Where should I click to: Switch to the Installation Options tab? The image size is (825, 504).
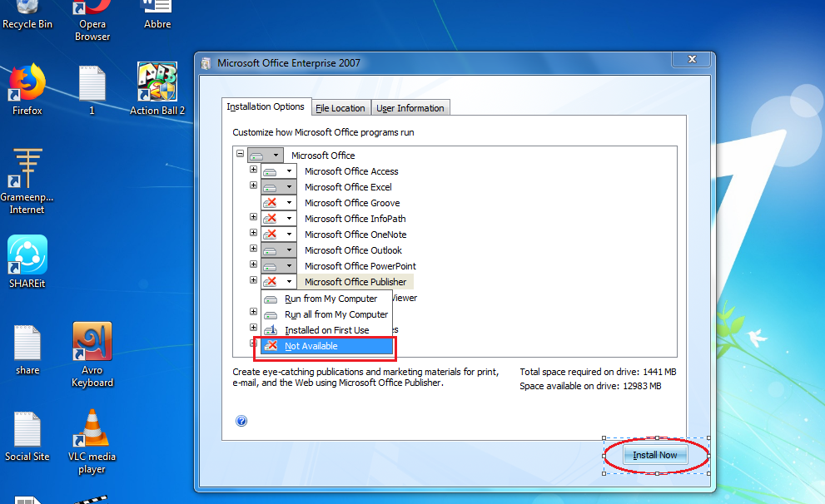(x=266, y=106)
